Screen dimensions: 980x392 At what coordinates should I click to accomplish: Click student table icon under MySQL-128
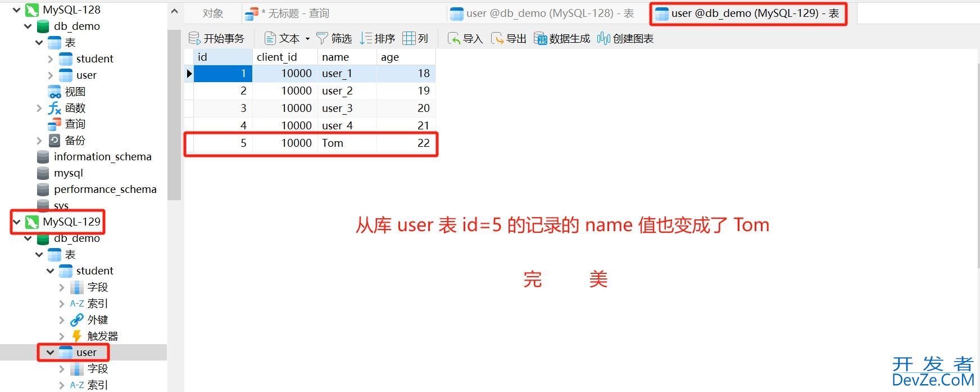coord(66,58)
